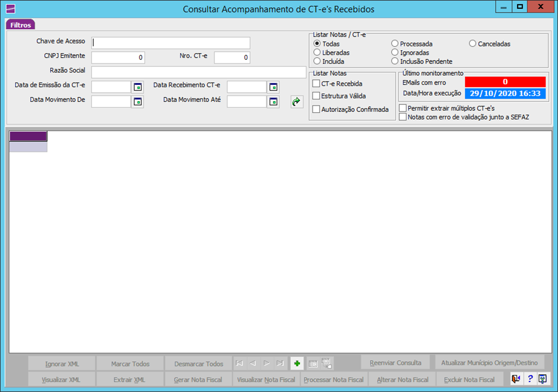
Task: Open calendar picker for Data Movimento Até
Action: point(273,102)
